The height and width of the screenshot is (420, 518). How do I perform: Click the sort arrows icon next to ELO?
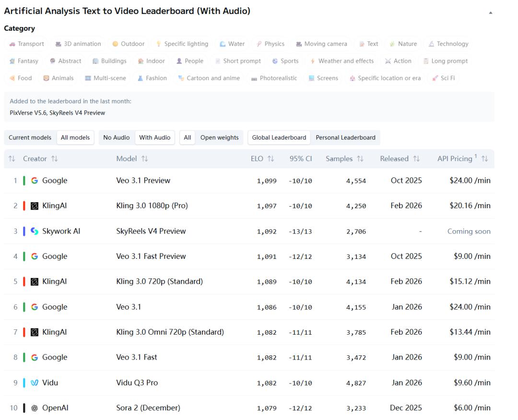tap(271, 159)
